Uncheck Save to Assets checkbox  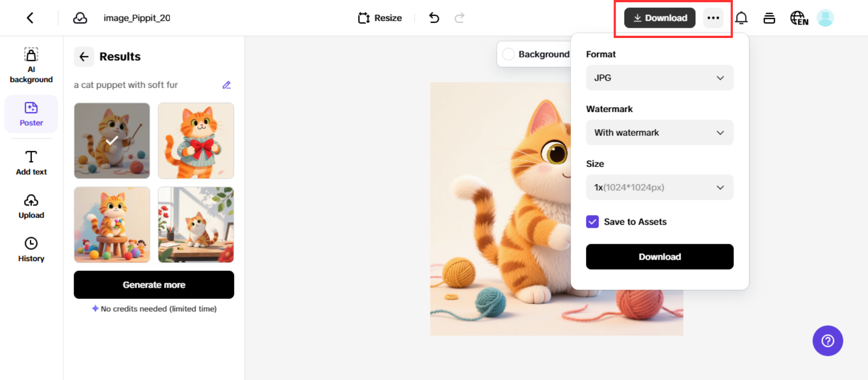[x=592, y=222]
